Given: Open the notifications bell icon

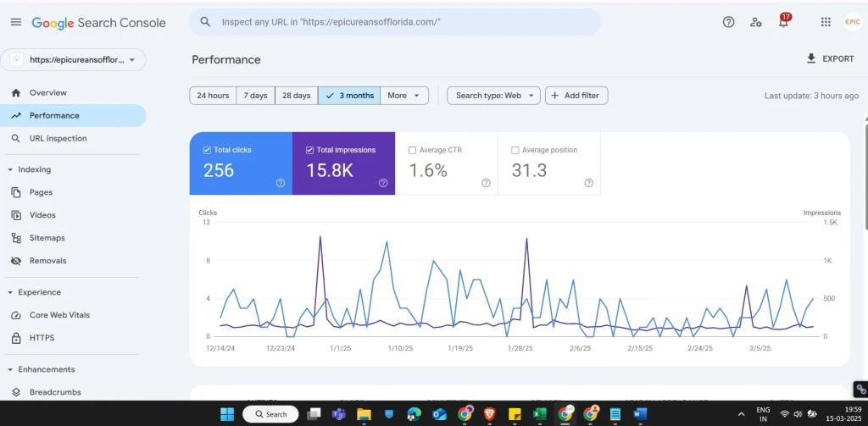Looking at the screenshot, I should pos(783,22).
